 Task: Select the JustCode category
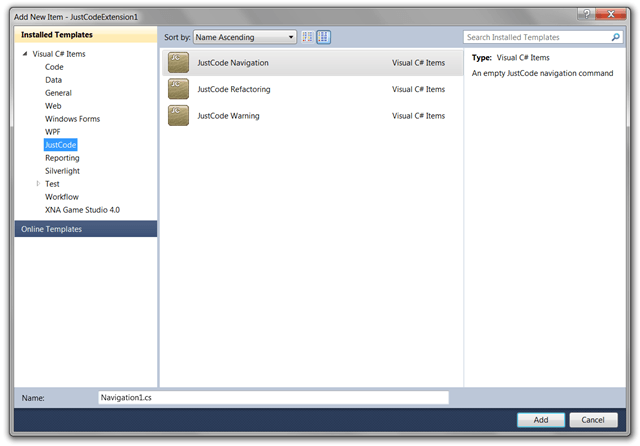pyautogui.click(x=60, y=145)
